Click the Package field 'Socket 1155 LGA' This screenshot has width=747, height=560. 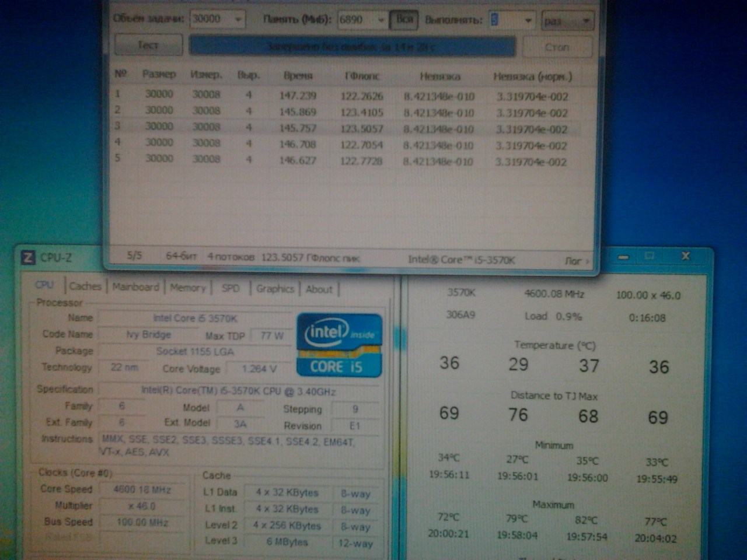(x=195, y=352)
